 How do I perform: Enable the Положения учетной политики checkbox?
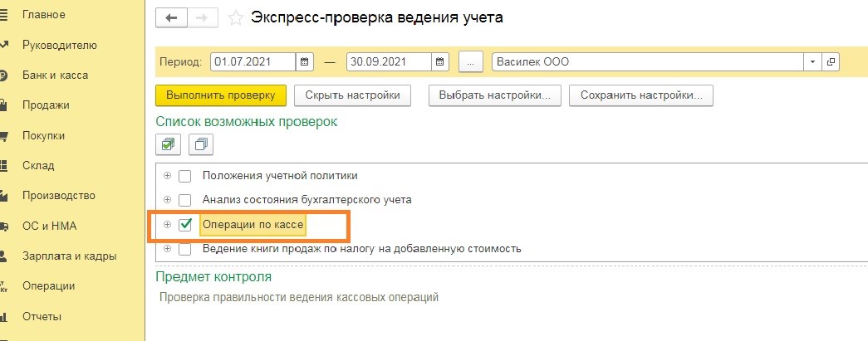(185, 176)
